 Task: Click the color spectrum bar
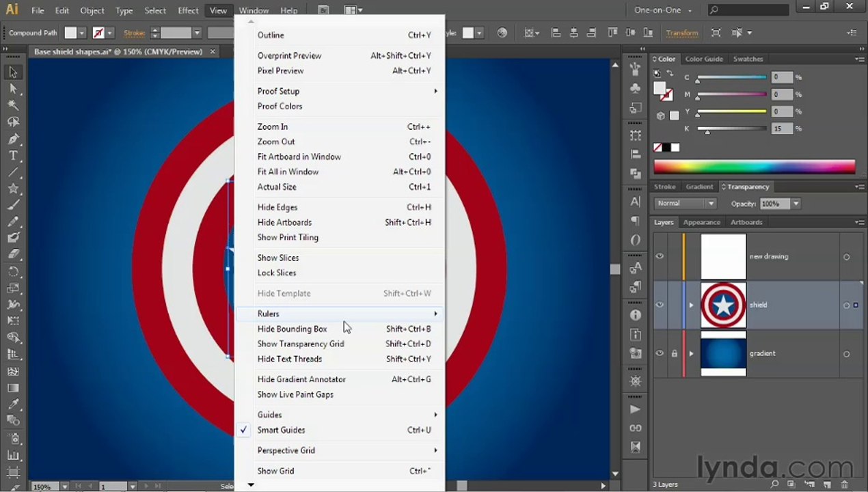click(754, 166)
